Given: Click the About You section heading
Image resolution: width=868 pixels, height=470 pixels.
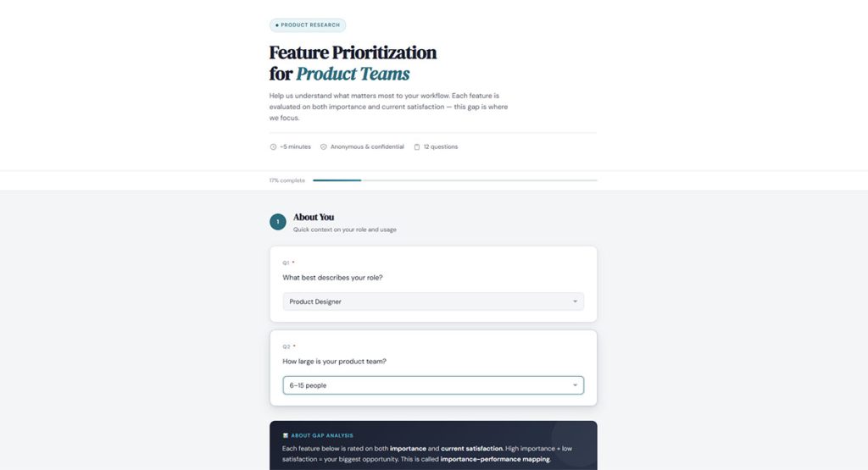Looking at the screenshot, I should pos(314,217).
